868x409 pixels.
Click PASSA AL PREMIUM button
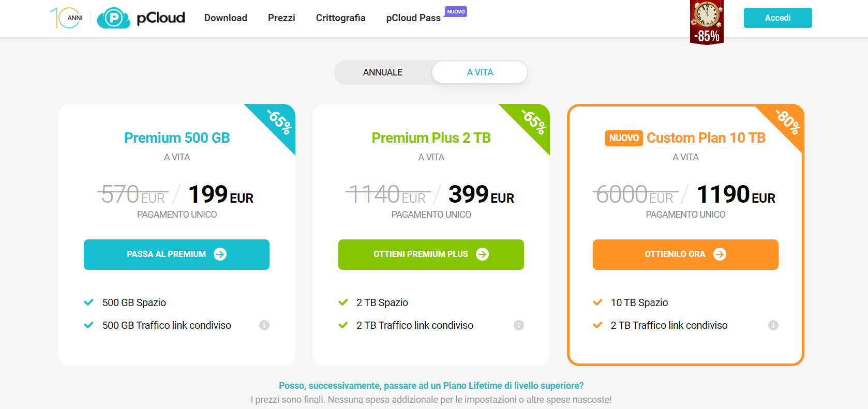click(177, 254)
